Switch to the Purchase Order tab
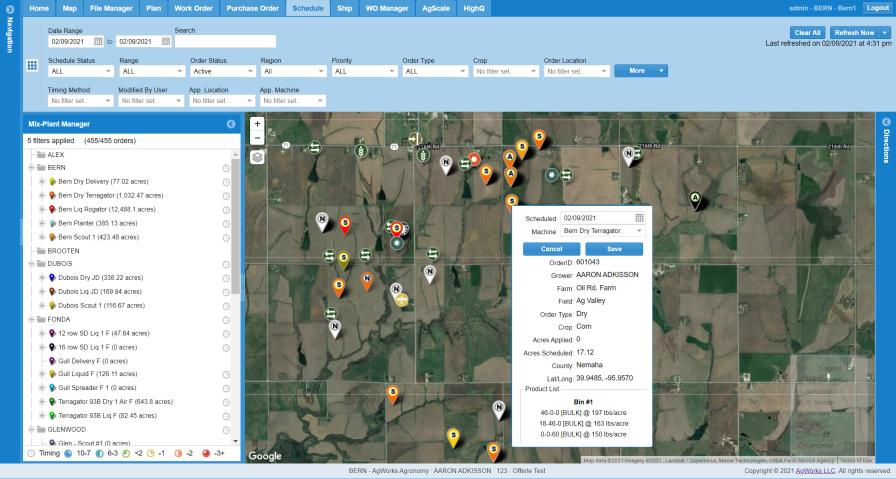This screenshot has width=896, height=479. coord(253,8)
